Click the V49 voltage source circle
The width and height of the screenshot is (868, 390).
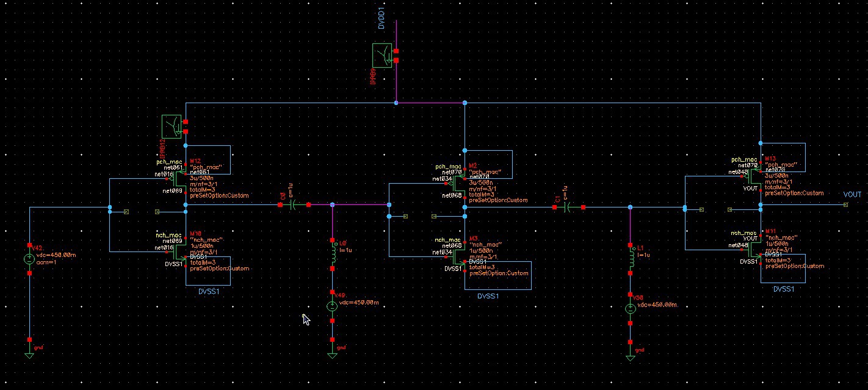[x=332, y=306]
